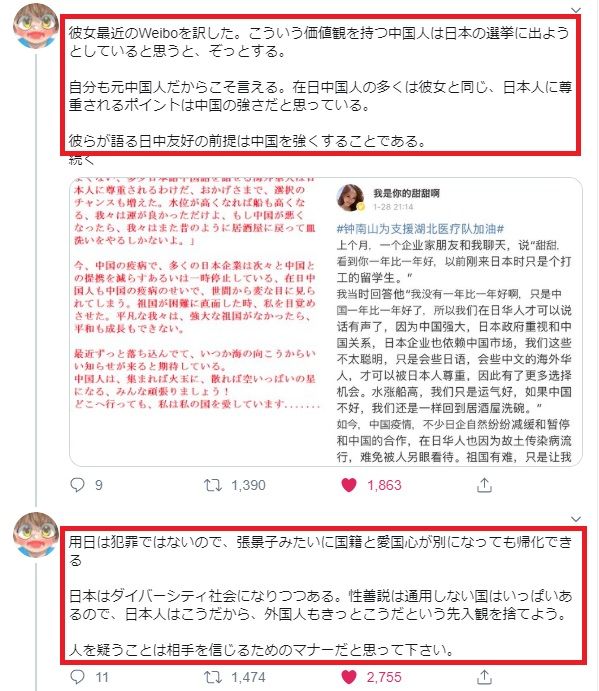Click the 1,863 like count
Image resolution: width=599 pixels, height=691 pixels.
pos(384,485)
